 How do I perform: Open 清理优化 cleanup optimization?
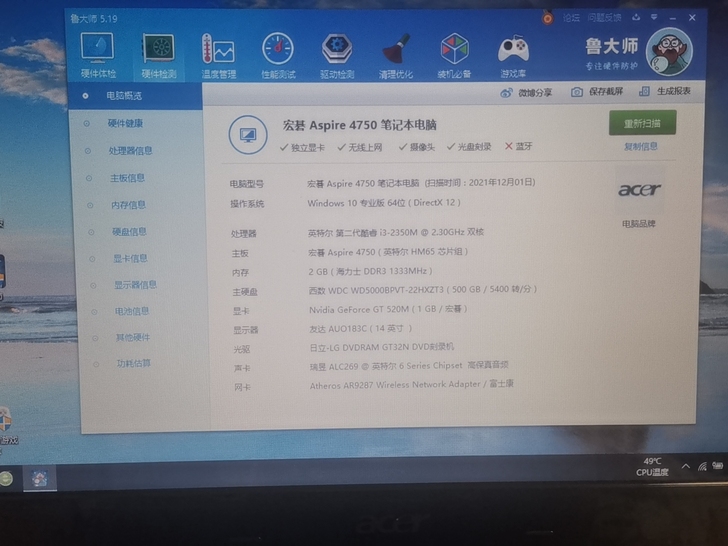396,55
